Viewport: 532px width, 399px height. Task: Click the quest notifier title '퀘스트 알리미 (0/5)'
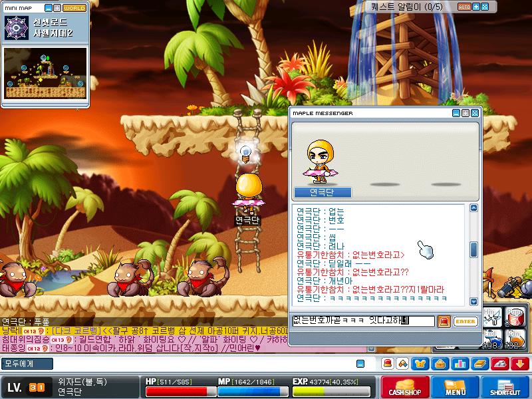click(406, 7)
